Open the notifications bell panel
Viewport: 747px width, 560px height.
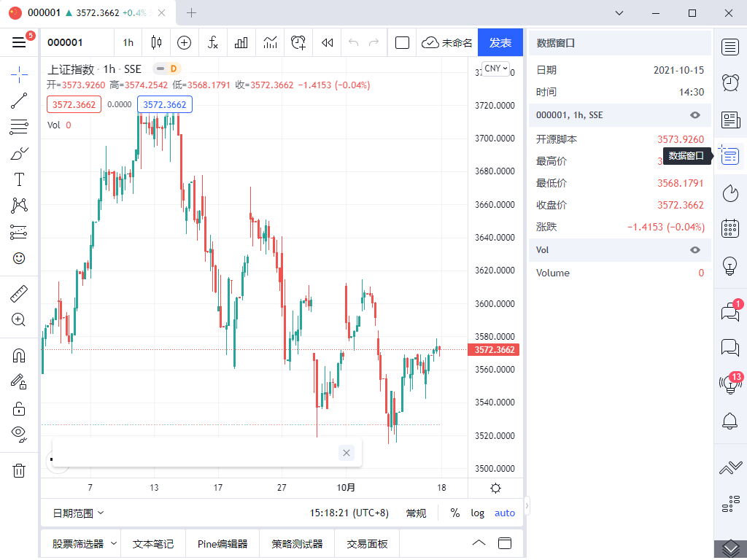729,419
